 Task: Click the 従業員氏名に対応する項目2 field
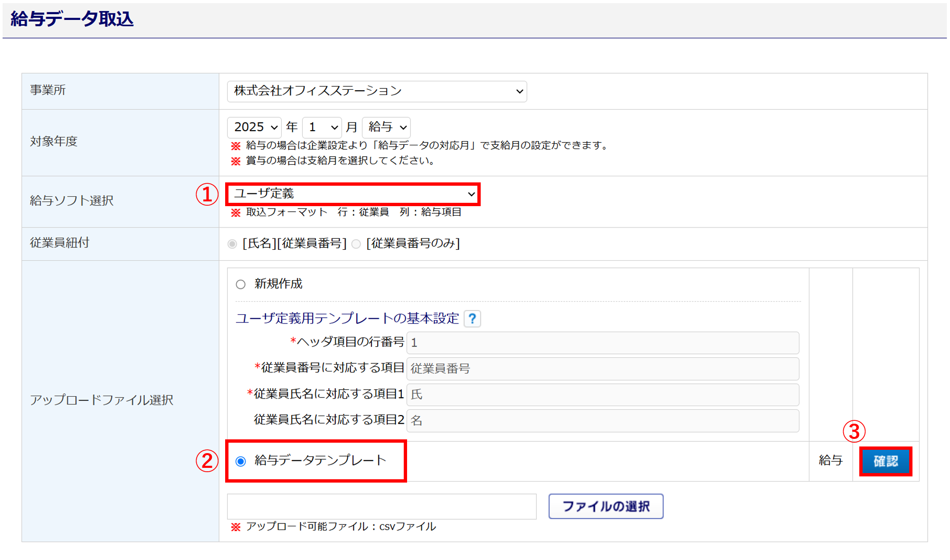pyautogui.click(x=602, y=421)
